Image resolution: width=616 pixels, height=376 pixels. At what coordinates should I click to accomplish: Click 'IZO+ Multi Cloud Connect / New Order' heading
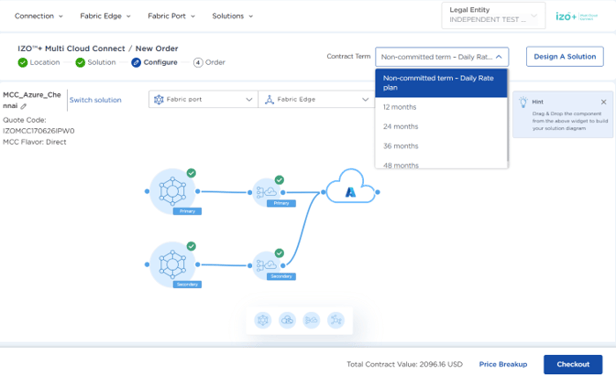pos(97,48)
